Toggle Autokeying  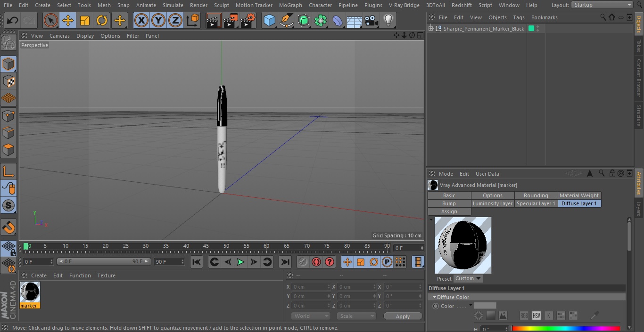[x=316, y=262]
